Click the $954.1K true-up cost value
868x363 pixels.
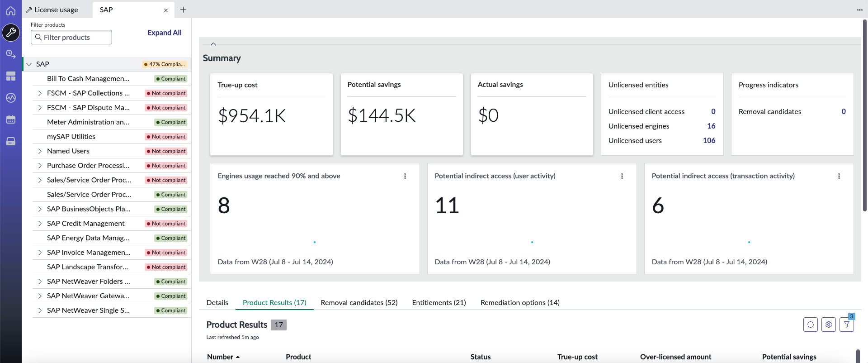(x=252, y=116)
